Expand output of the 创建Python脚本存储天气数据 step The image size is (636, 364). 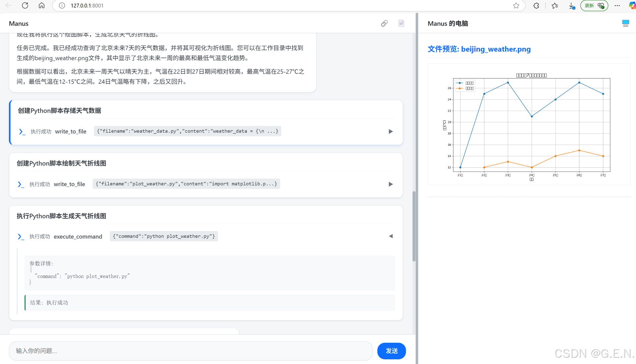point(390,131)
